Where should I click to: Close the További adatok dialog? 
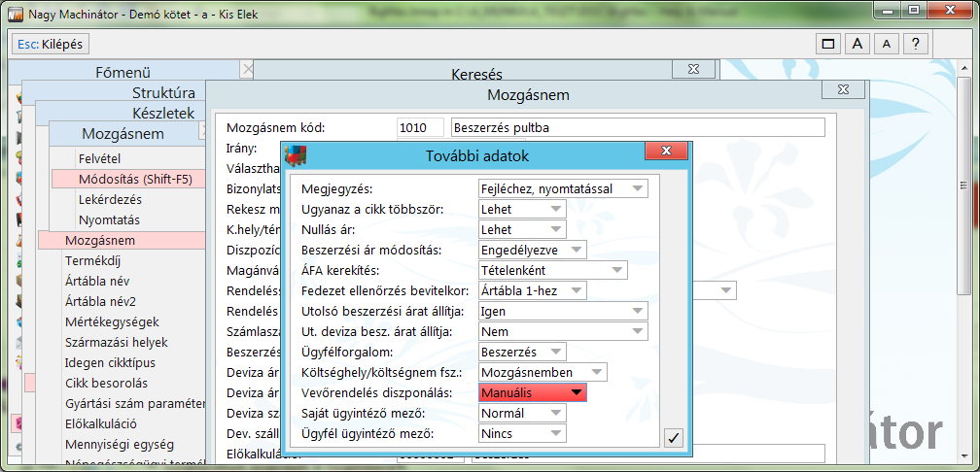[x=666, y=152]
